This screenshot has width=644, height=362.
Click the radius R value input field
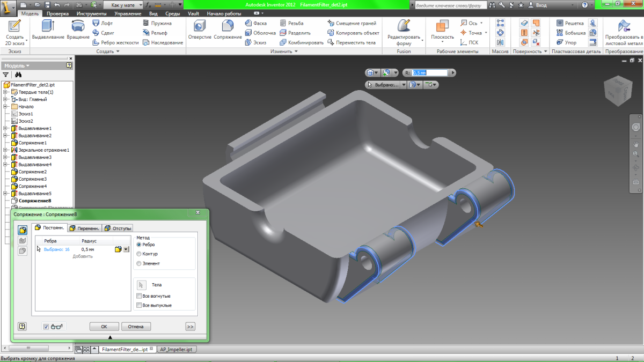pos(429,72)
